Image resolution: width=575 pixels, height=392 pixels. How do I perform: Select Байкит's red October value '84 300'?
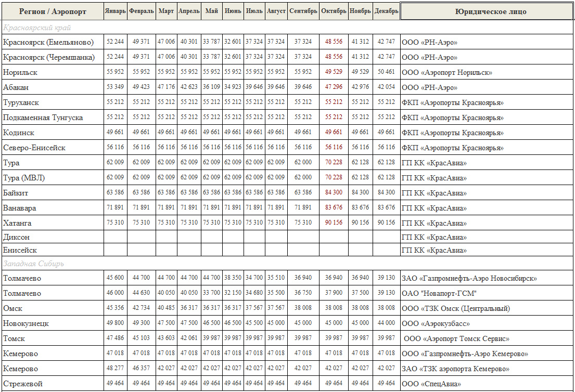[x=334, y=192]
